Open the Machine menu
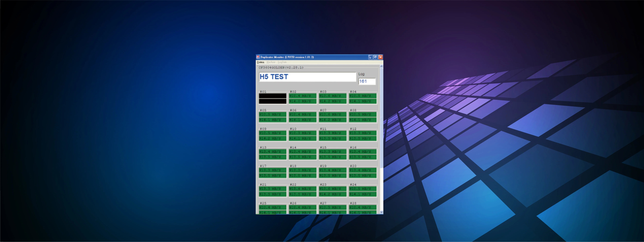Screen dimensions: 644x242 coord(271,62)
